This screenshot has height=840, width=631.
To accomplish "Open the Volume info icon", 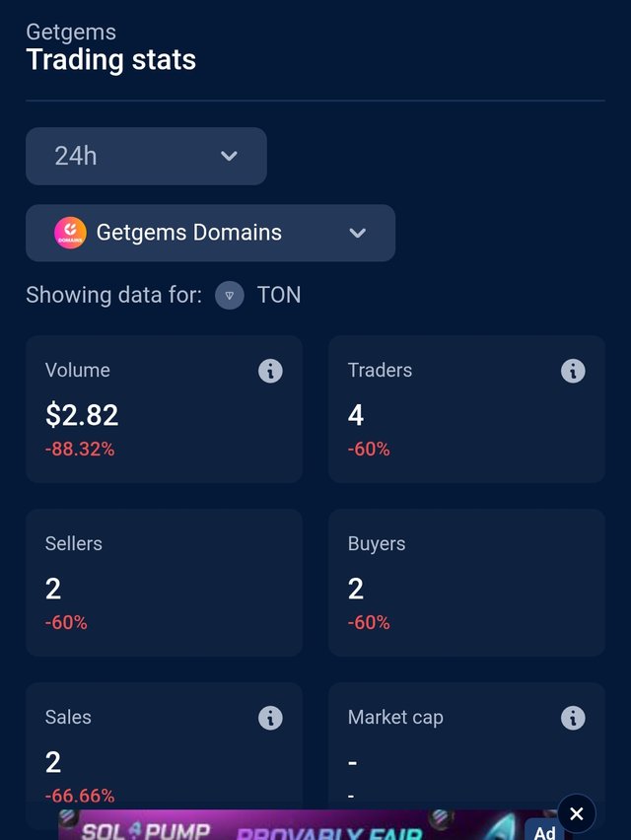I will coord(270,371).
